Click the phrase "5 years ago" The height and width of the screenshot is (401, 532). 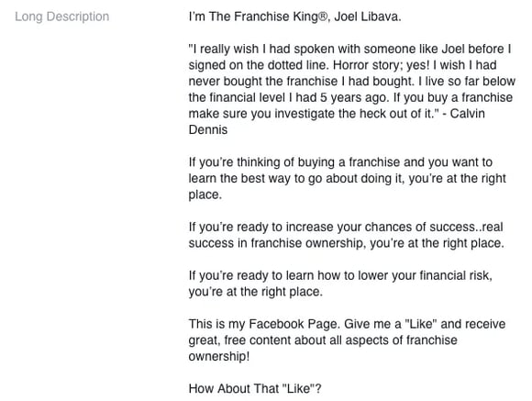[353, 98]
